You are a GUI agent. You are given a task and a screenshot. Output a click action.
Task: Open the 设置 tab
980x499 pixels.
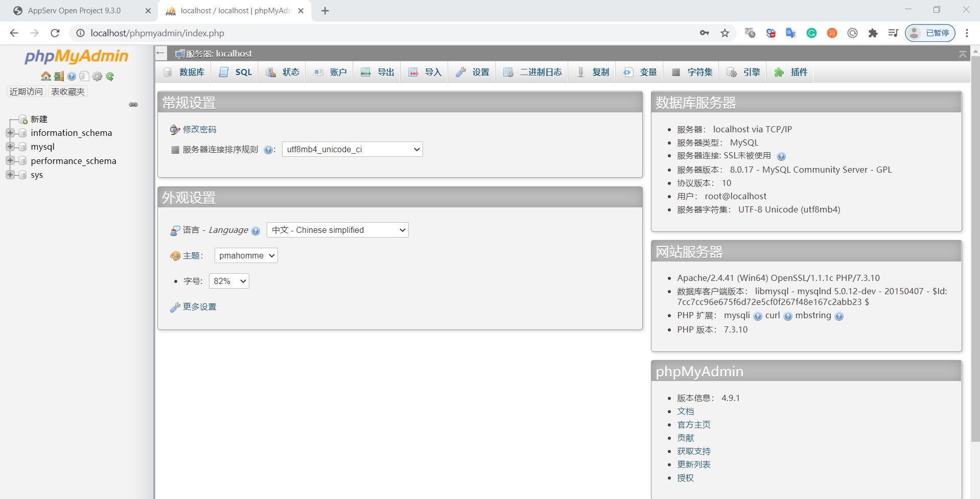[x=472, y=72]
